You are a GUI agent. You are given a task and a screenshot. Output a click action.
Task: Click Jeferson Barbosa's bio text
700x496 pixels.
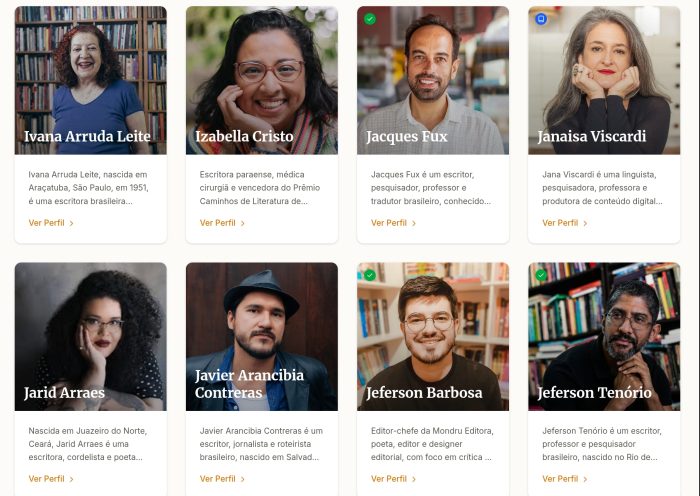pos(432,443)
